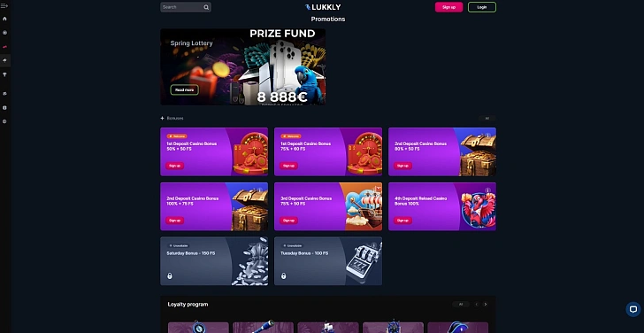The image size is (644, 333).
Task: Show all Bonuses with the All button
Action: point(487,119)
